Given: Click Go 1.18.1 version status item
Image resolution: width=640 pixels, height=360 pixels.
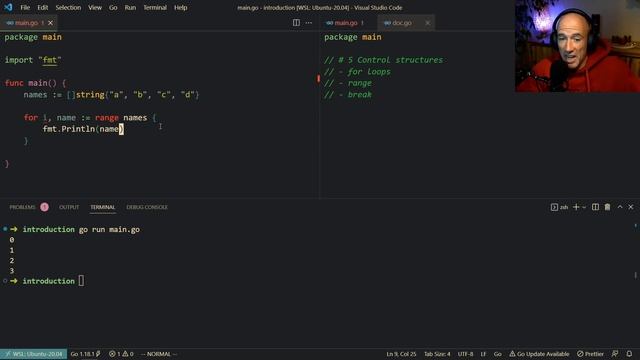Looking at the screenshot, I should [85, 354].
